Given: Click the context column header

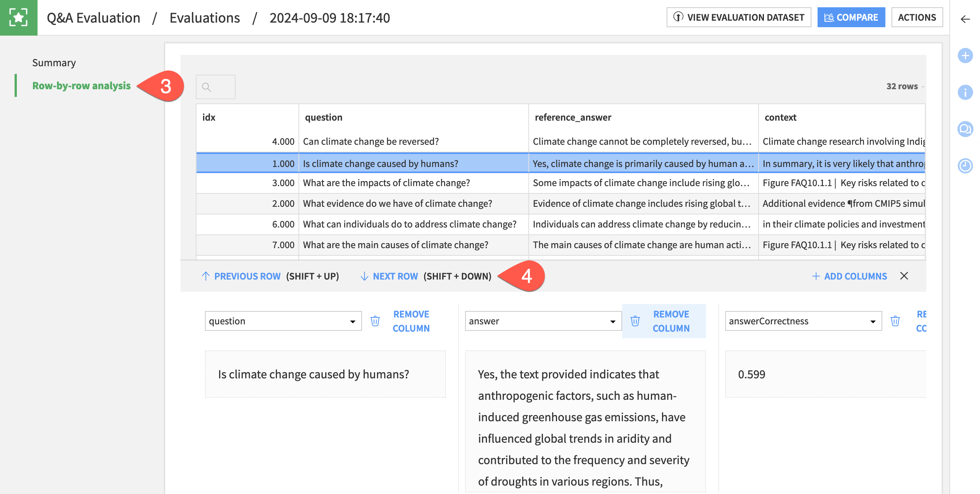Looking at the screenshot, I should coord(780,117).
